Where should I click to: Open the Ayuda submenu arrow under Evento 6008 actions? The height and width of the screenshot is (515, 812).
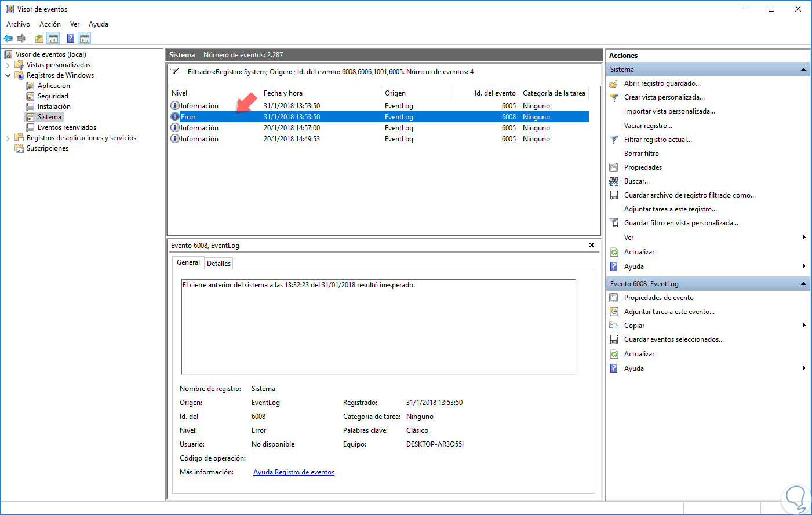click(x=804, y=368)
